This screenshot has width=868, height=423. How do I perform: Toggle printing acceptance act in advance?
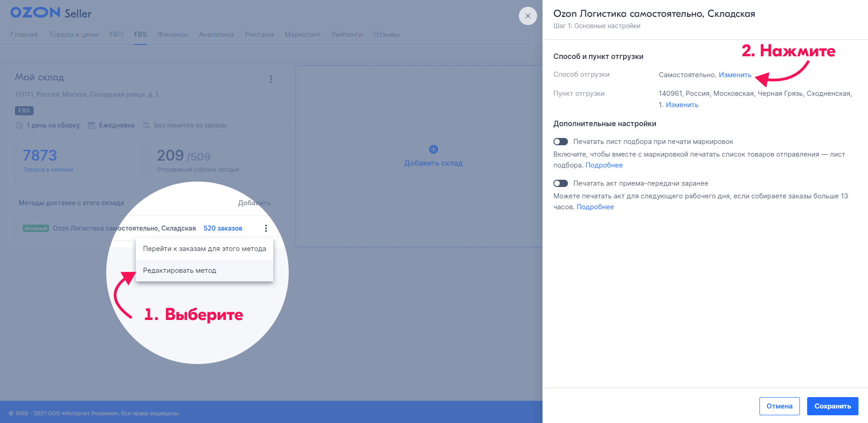pyautogui.click(x=561, y=183)
